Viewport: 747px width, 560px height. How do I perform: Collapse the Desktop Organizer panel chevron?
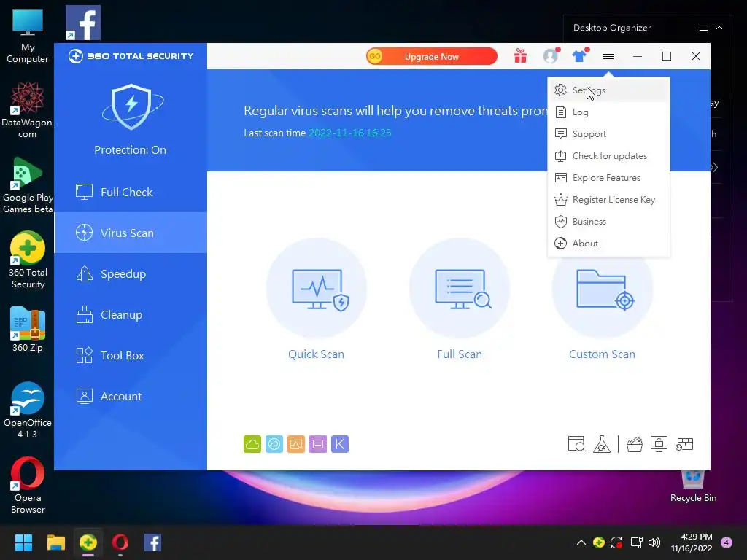tap(719, 28)
